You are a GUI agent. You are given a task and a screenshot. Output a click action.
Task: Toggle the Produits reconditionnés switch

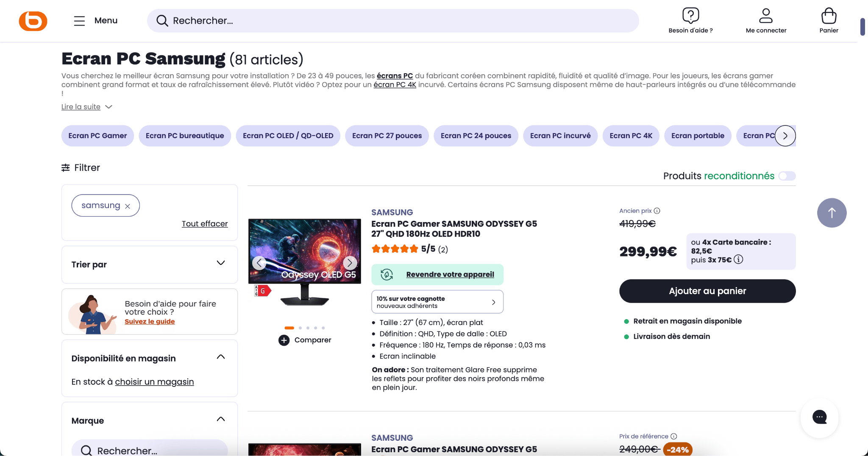pyautogui.click(x=787, y=176)
